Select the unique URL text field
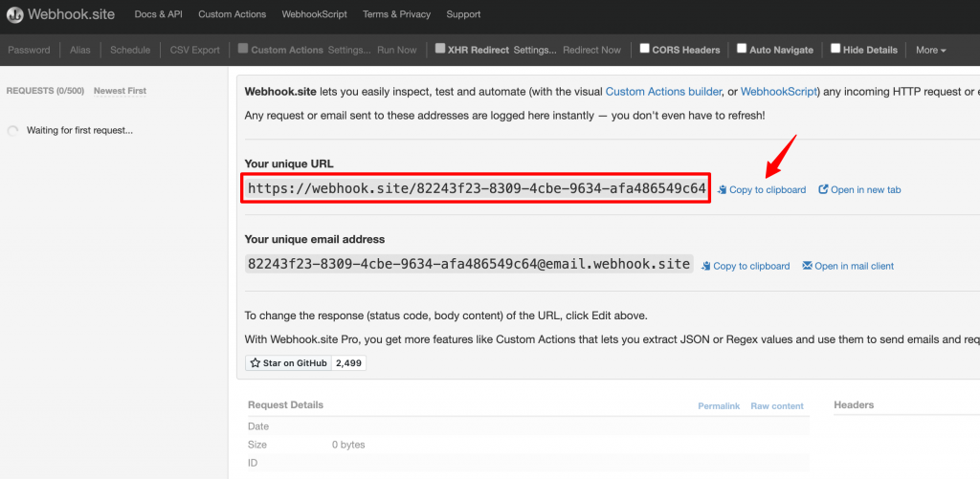This screenshot has width=980, height=479. point(477,188)
